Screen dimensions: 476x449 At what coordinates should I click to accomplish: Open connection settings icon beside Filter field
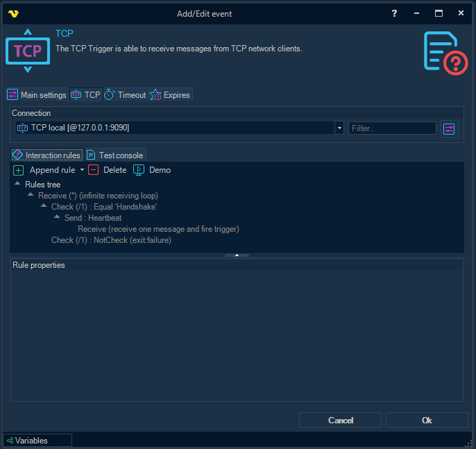pyautogui.click(x=449, y=128)
